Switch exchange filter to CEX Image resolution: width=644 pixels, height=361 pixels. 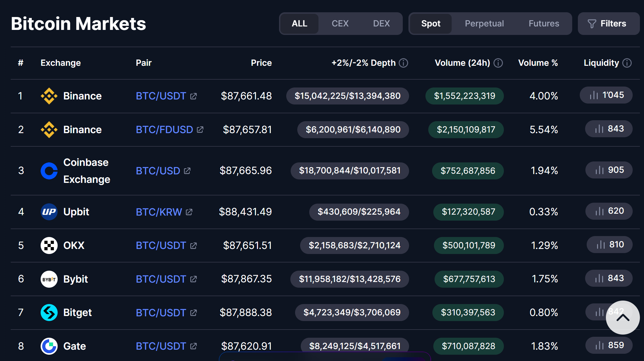(x=340, y=24)
